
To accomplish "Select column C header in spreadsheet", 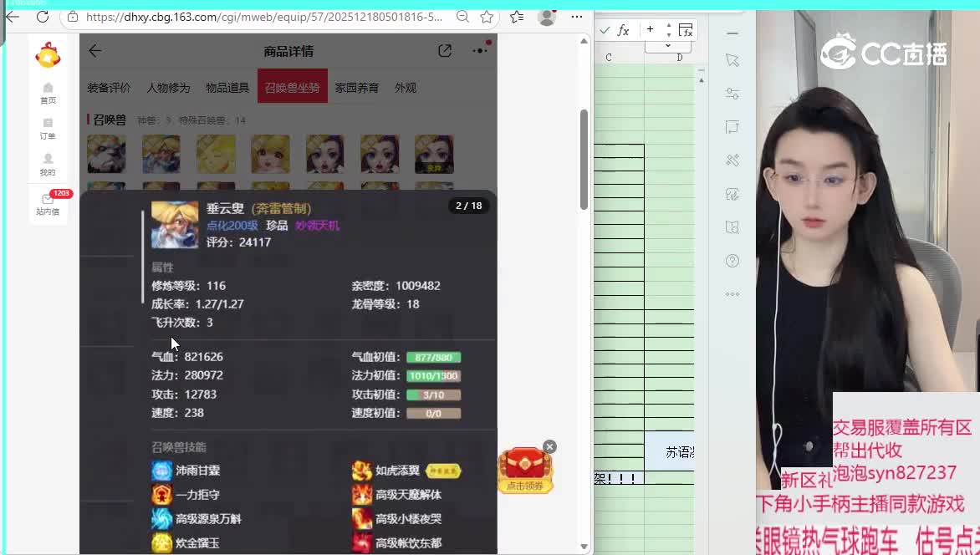I will (609, 58).
